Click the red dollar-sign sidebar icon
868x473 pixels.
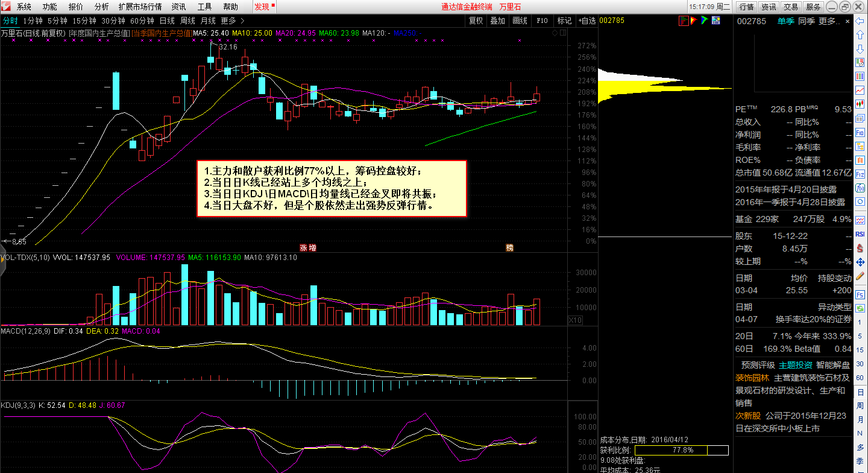tap(860, 249)
